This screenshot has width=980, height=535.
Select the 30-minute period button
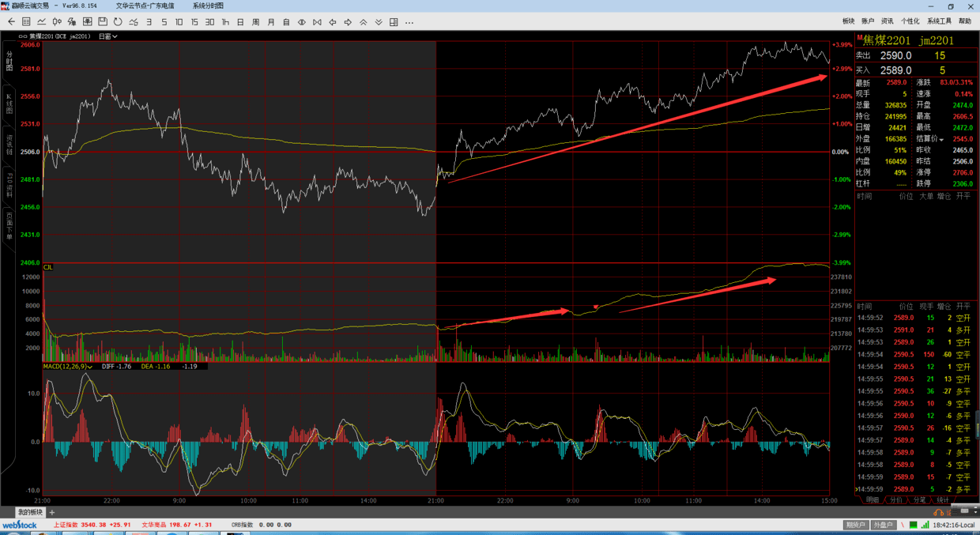coord(209,22)
